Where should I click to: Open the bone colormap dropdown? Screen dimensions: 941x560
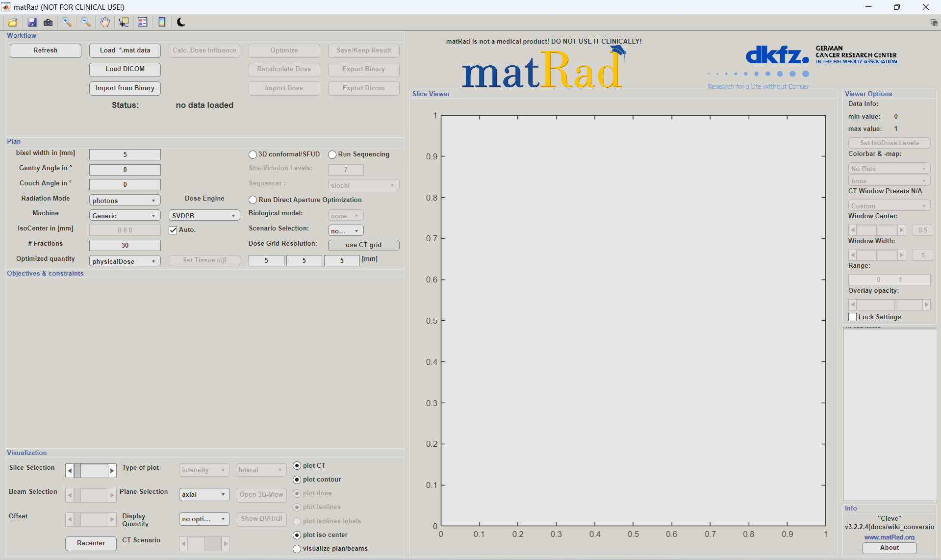(x=889, y=181)
